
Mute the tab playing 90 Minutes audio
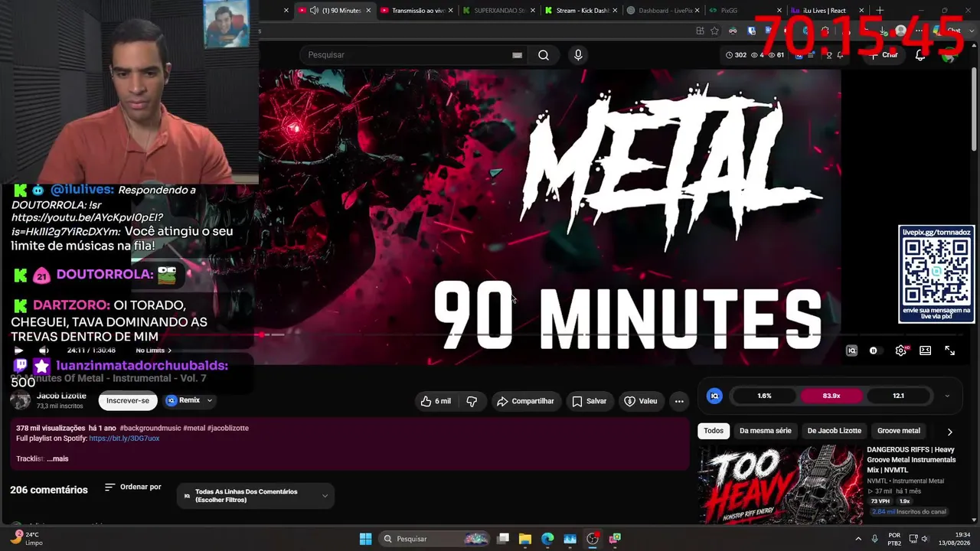click(x=314, y=11)
